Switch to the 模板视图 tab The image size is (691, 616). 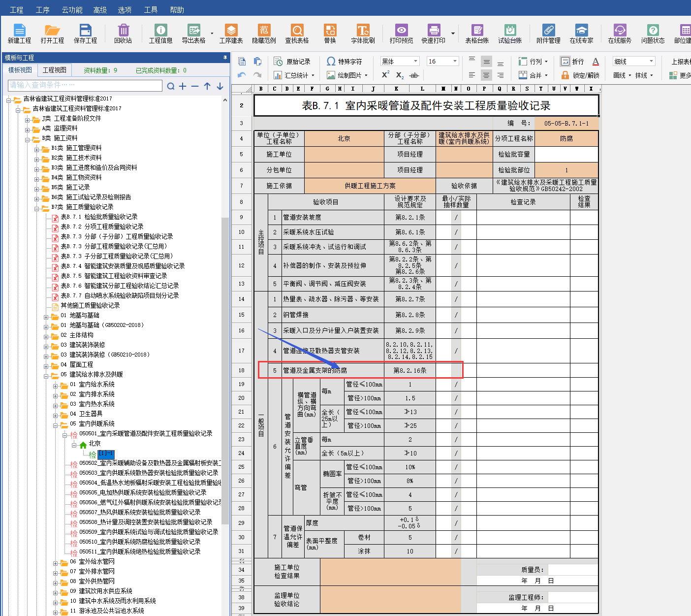click(20, 70)
